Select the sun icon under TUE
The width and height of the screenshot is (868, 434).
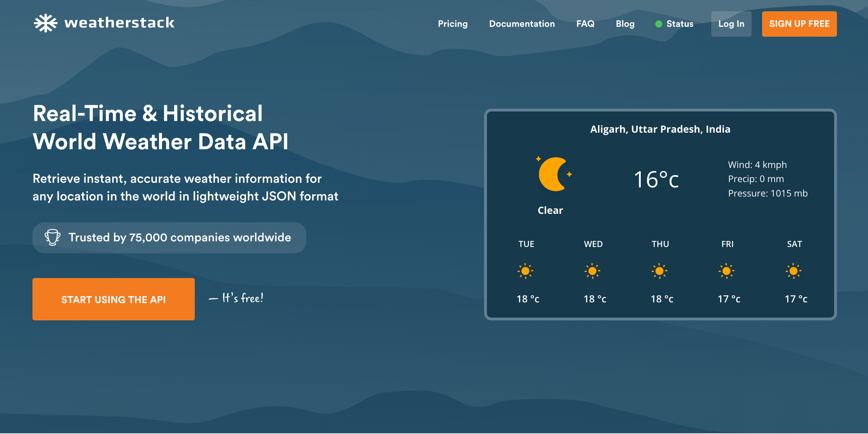(526, 271)
